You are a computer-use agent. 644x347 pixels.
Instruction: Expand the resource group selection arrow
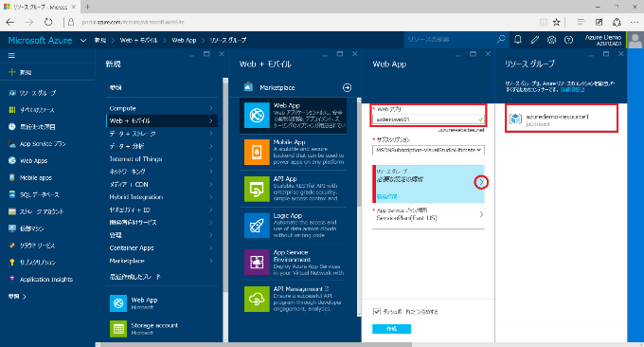pos(481,182)
